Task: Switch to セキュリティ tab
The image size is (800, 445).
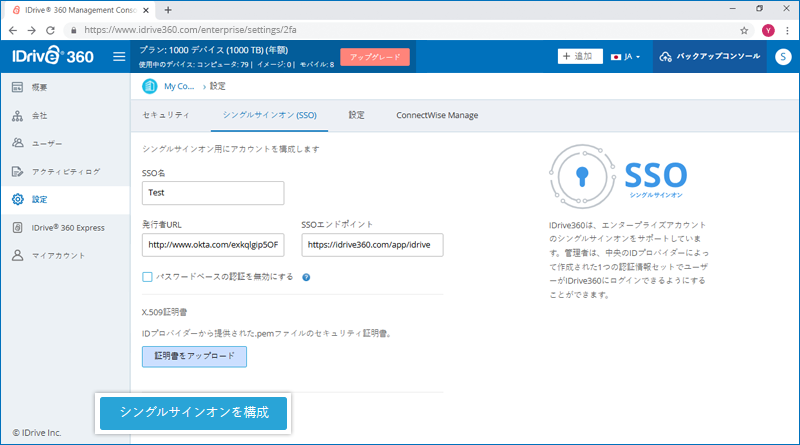Action: pos(166,115)
